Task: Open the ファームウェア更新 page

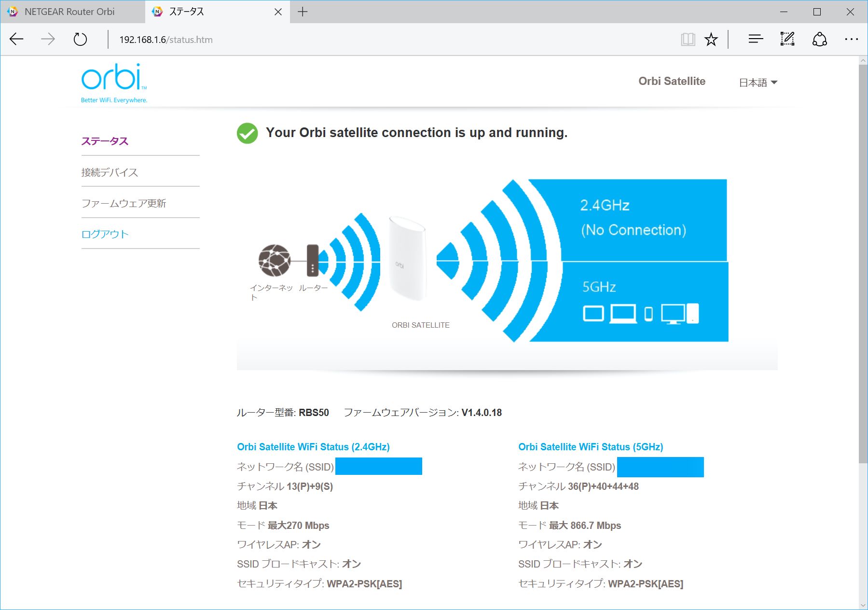Action: [x=124, y=203]
